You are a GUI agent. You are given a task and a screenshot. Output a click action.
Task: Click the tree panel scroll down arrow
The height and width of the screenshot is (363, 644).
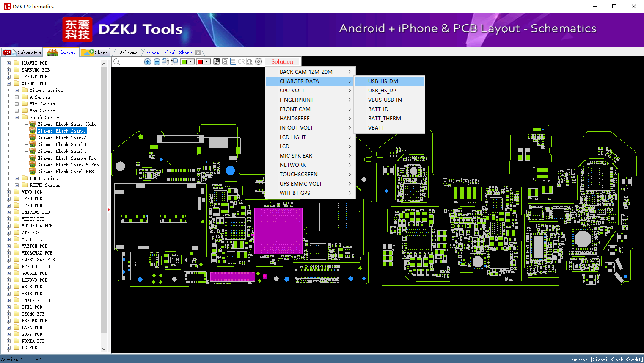click(104, 349)
